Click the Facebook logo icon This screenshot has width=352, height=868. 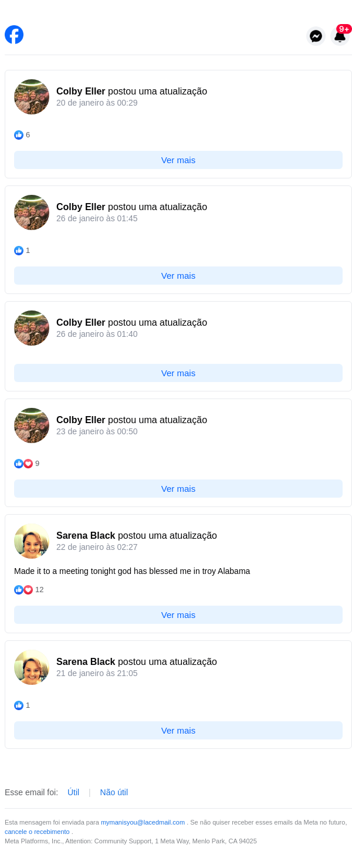click(x=14, y=35)
